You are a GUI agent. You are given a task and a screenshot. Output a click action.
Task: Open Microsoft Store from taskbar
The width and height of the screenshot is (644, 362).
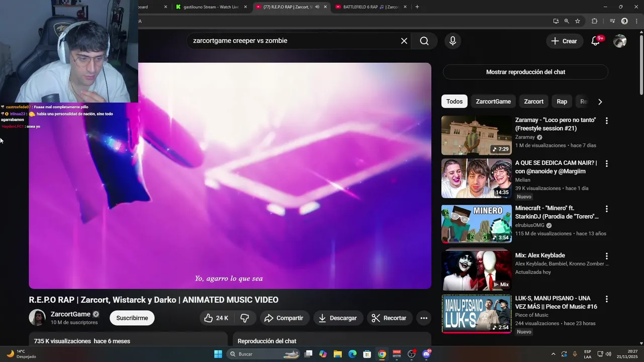click(367, 354)
